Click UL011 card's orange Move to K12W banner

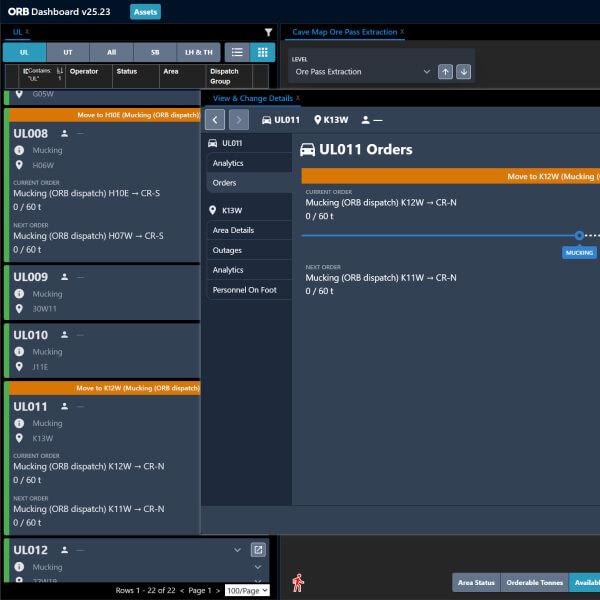104,388
